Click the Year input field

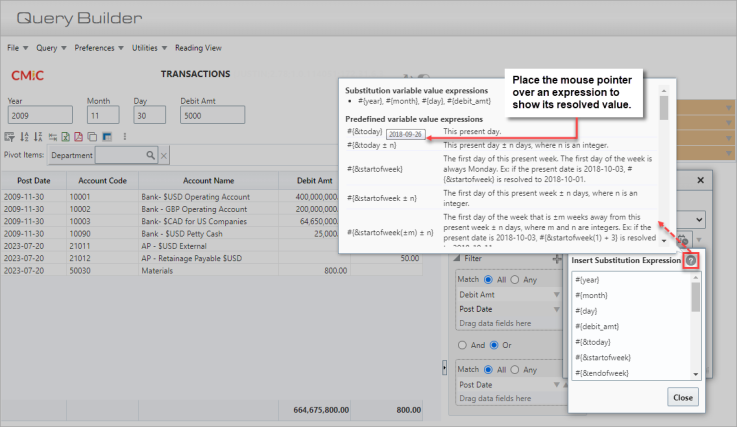click(x=40, y=115)
